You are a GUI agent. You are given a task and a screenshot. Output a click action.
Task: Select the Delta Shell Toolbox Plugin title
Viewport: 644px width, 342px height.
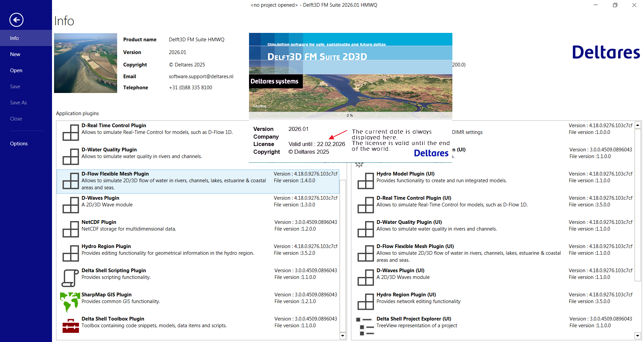pos(113,319)
